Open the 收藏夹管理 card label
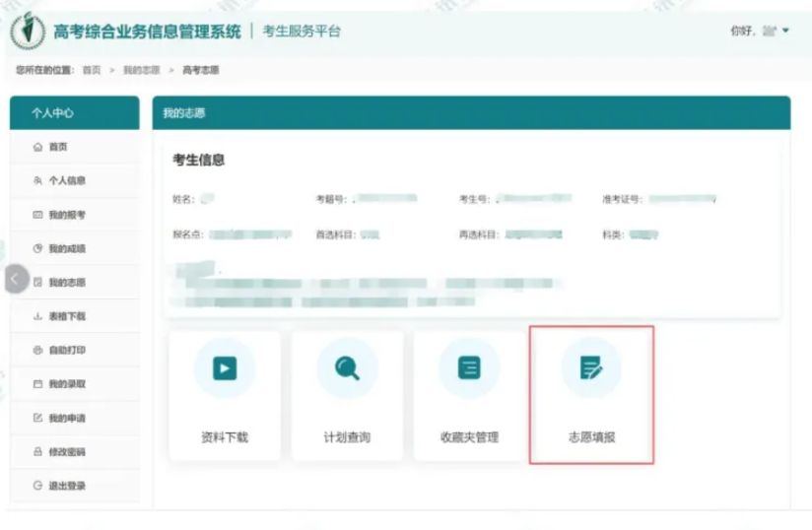This screenshot has height=530, width=812. tap(469, 437)
